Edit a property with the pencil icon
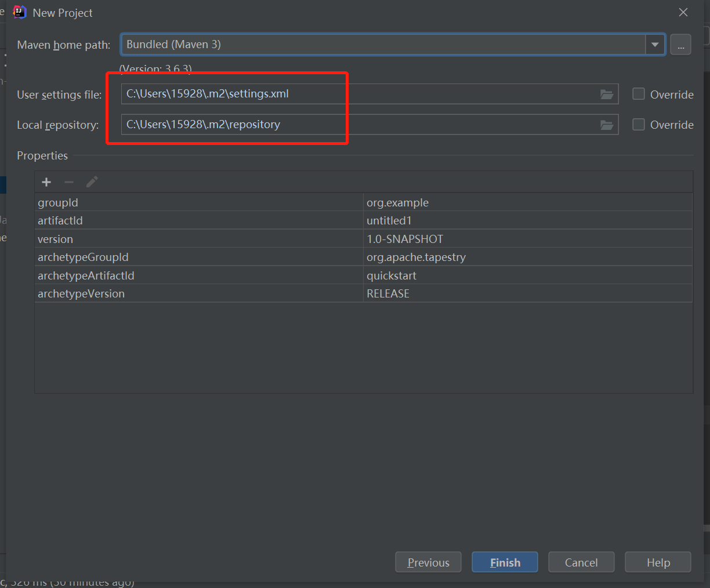Viewport: 710px width, 588px height. point(92,182)
